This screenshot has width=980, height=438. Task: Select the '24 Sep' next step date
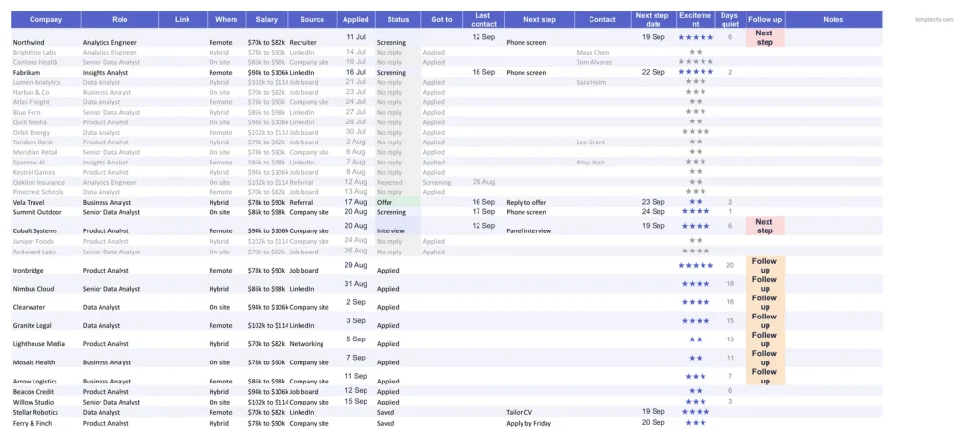click(653, 211)
